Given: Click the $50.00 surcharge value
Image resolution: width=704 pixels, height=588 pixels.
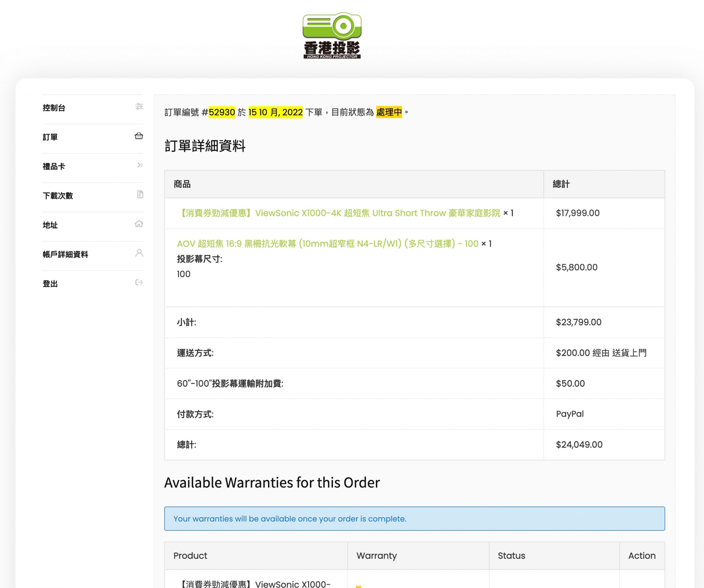Looking at the screenshot, I should (570, 384).
